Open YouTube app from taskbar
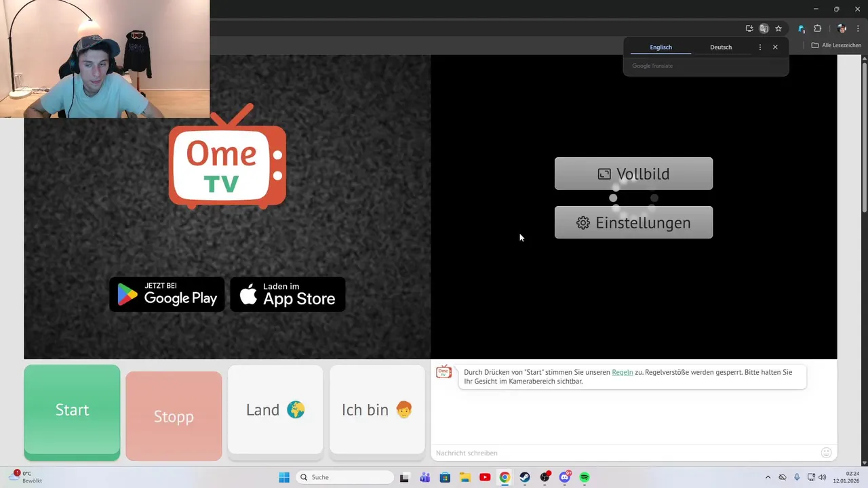Screen dimensions: 868x488 point(485,477)
